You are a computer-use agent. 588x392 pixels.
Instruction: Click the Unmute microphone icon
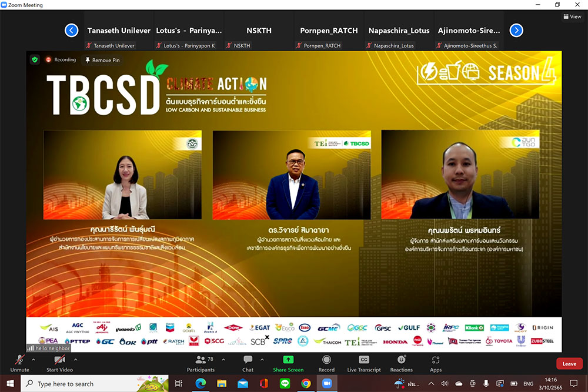coord(19,360)
